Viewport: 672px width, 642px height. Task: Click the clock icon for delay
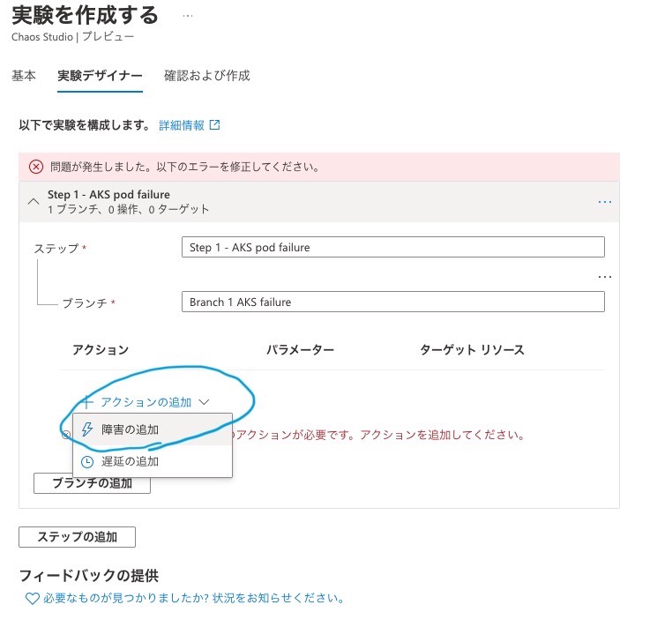pyautogui.click(x=87, y=461)
